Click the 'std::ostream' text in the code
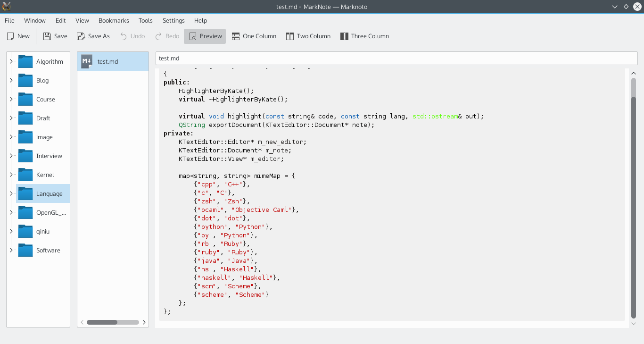 (435, 116)
